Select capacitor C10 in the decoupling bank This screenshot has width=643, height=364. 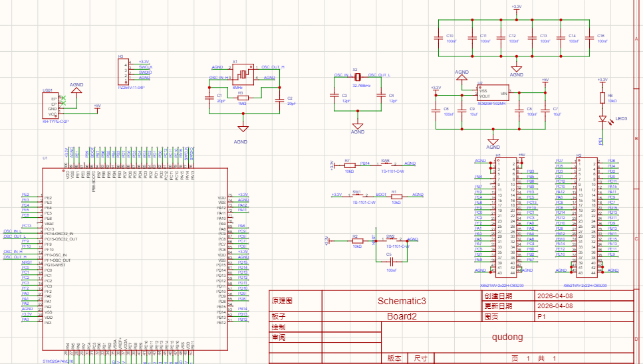coord(439,38)
